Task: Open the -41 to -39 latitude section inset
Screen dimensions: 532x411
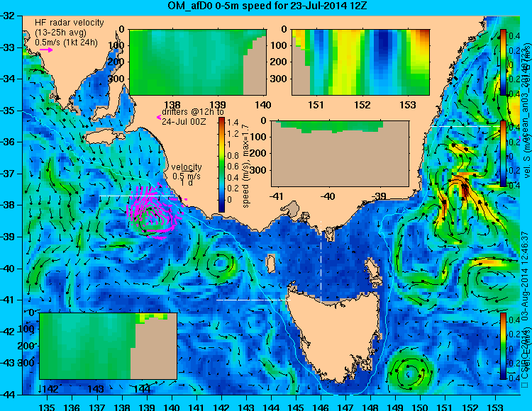Action: 340,154
